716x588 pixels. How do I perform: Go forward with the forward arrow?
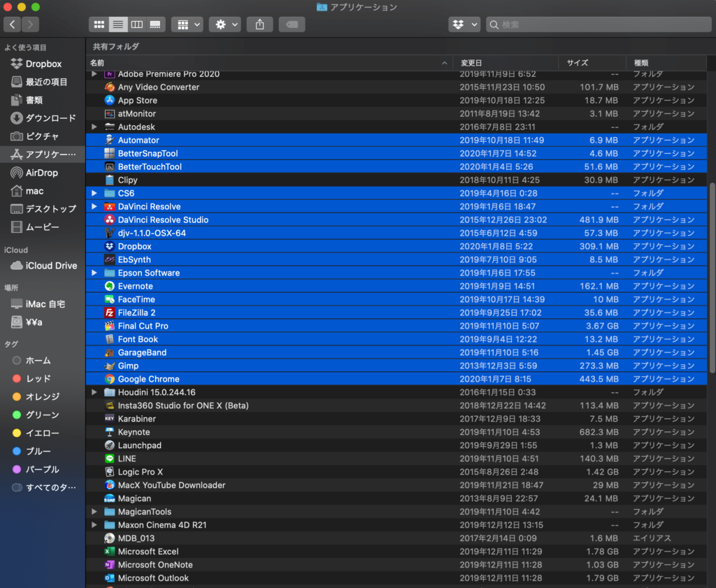point(30,24)
